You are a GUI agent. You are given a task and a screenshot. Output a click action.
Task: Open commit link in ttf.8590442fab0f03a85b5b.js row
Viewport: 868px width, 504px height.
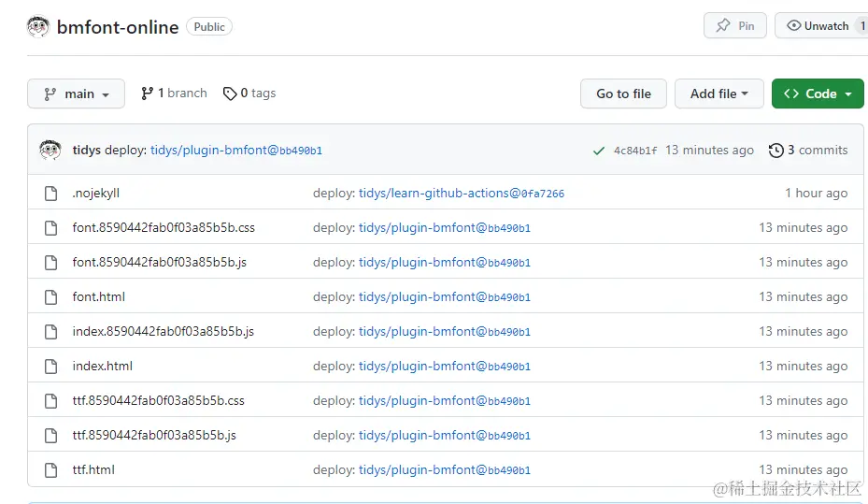445,436
